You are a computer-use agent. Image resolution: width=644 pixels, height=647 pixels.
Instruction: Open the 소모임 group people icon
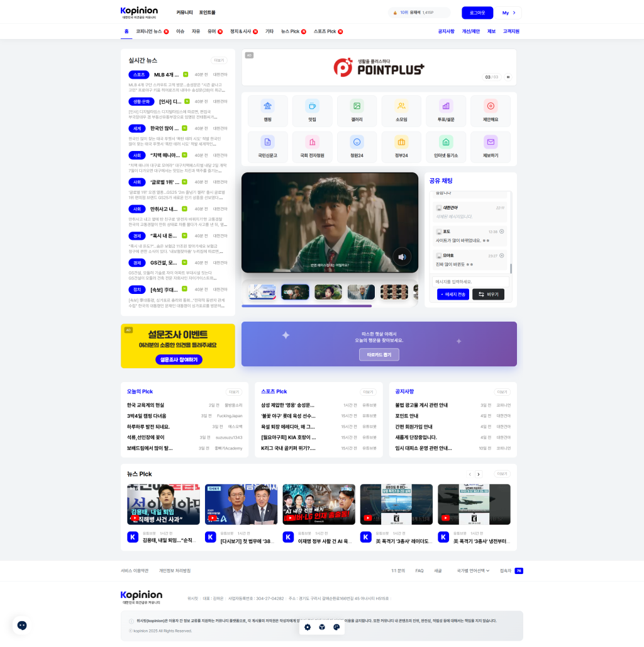[401, 106]
